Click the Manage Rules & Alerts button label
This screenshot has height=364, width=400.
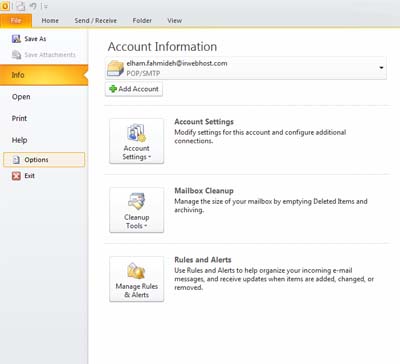click(137, 290)
